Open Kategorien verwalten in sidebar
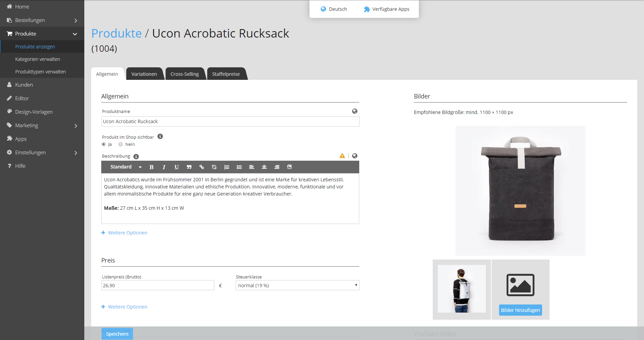This screenshot has height=340, width=644. click(x=38, y=59)
